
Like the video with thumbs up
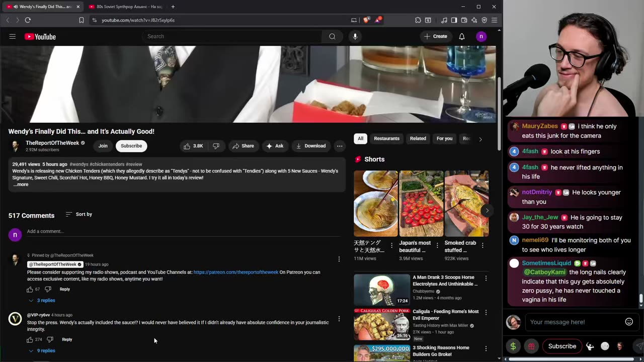193,146
